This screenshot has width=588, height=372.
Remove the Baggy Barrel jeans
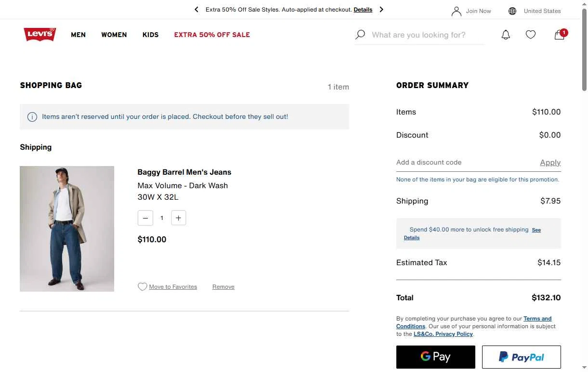tap(223, 287)
